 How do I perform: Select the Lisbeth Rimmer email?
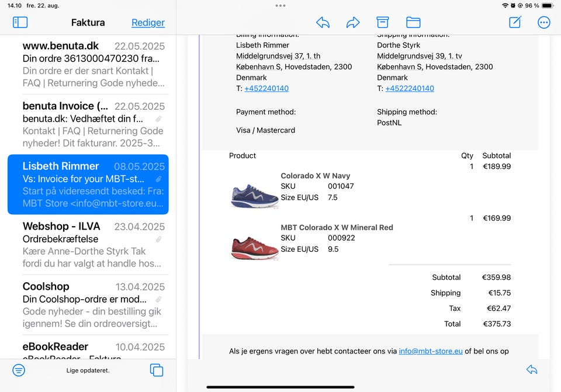(88, 185)
